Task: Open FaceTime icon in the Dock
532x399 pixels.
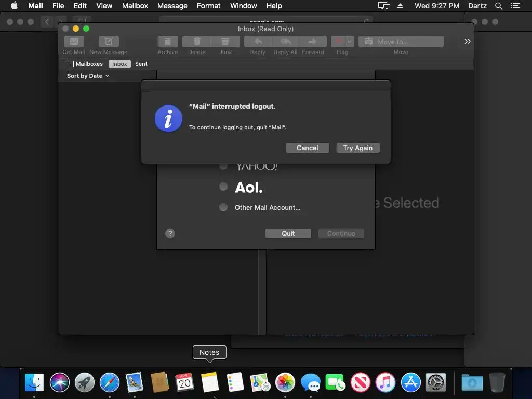Action: 335,382
